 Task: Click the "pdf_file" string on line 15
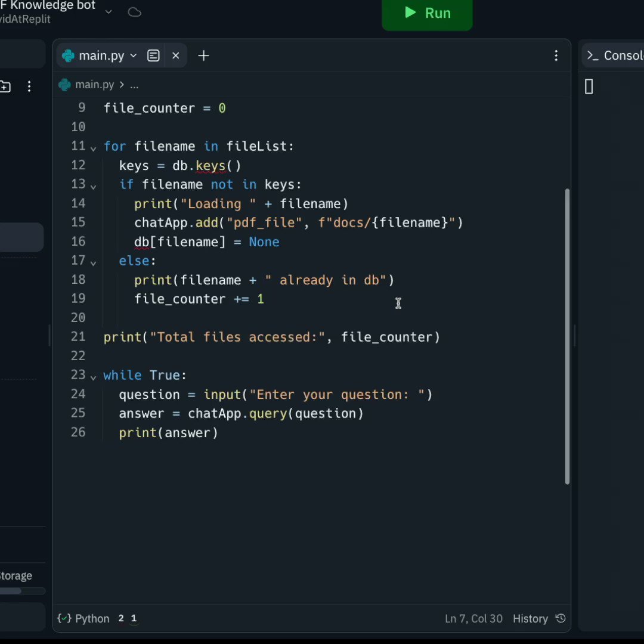pos(264,222)
